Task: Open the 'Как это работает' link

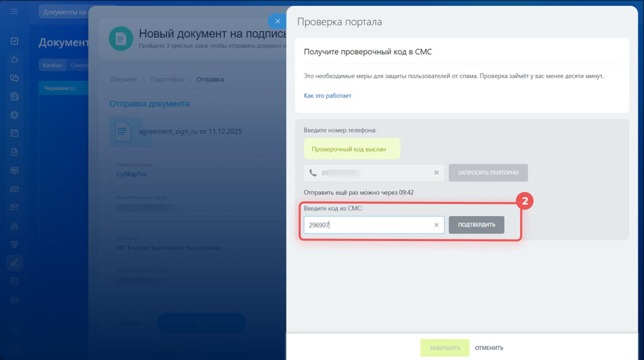Action: point(327,96)
